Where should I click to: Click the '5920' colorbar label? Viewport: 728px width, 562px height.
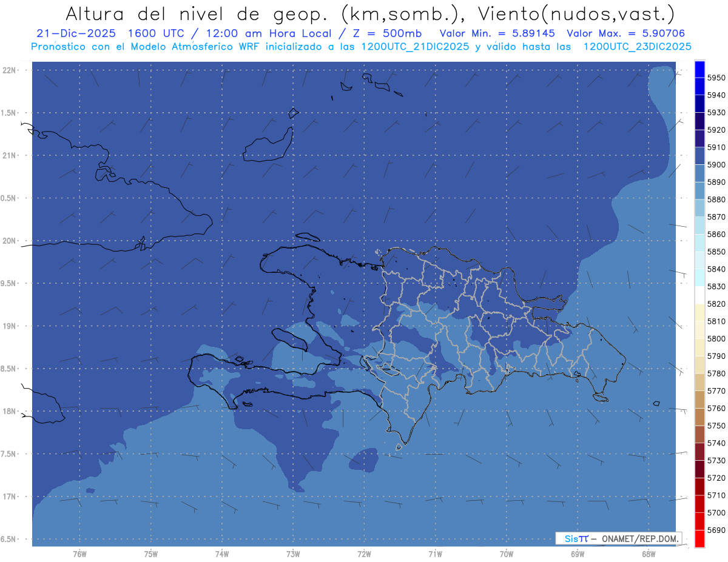pyautogui.click(x=716, y=130)
